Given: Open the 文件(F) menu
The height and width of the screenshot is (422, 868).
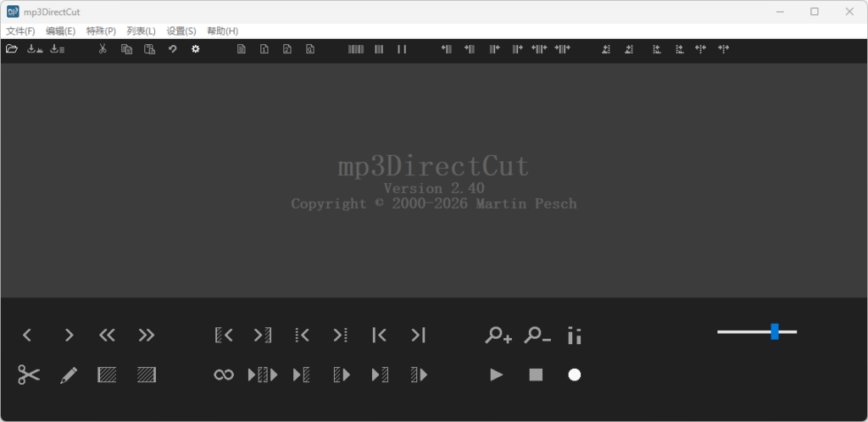Looking at the screenshot, I should click(20, 31).
